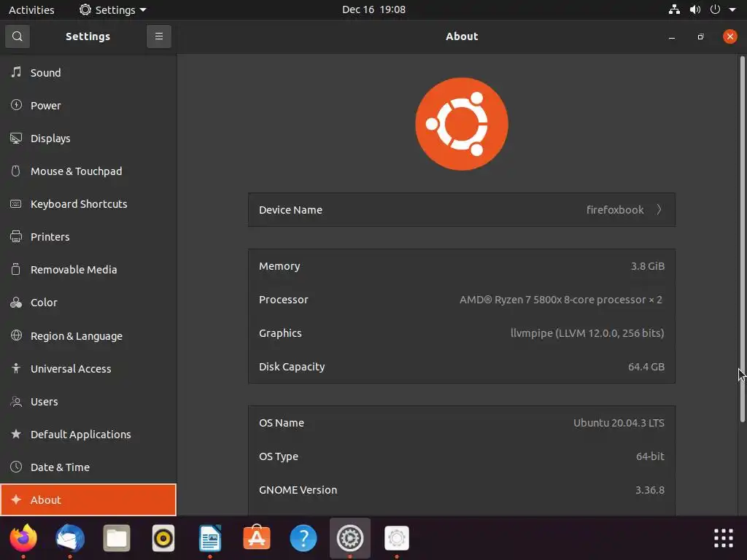Open the hamburger menu in Settings header
The width and height of the screenshot is (747, 560).
[158, 36]
